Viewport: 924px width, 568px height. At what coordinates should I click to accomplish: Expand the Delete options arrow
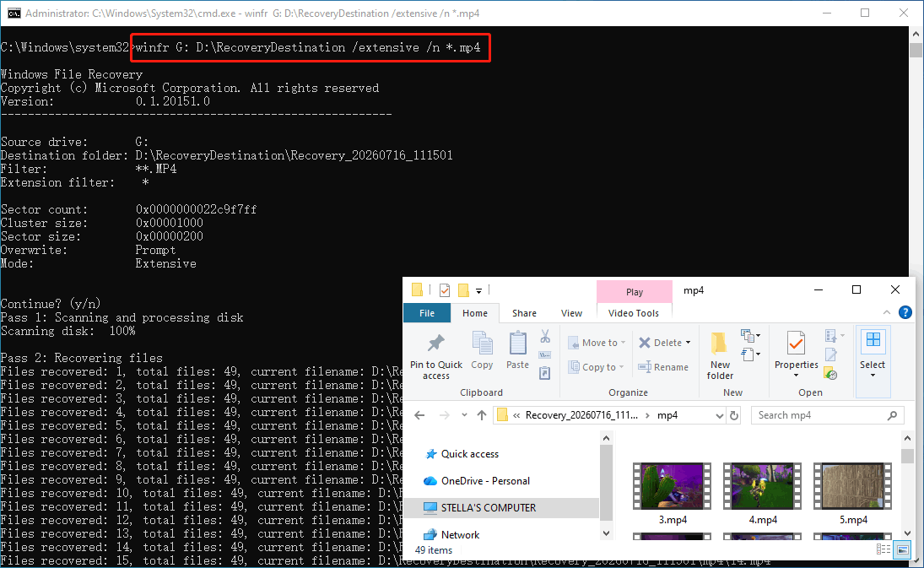pyautogui.click(x=688, y=343)
